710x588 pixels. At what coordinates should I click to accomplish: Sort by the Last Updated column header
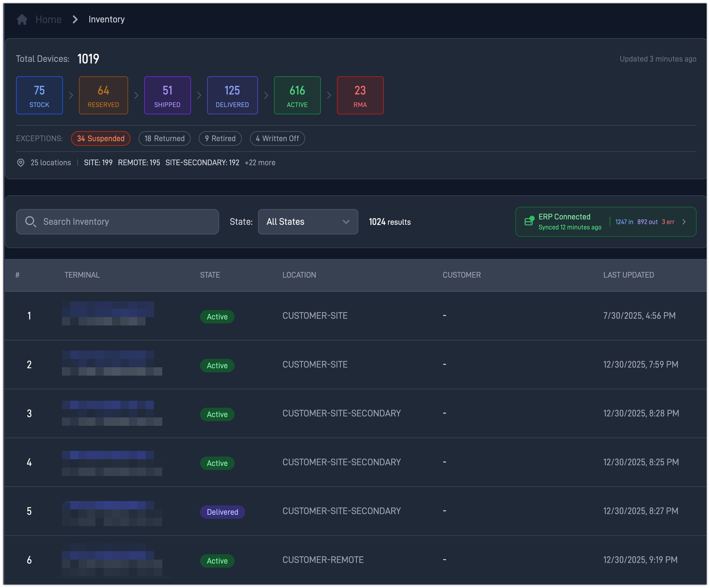point(628,275)
